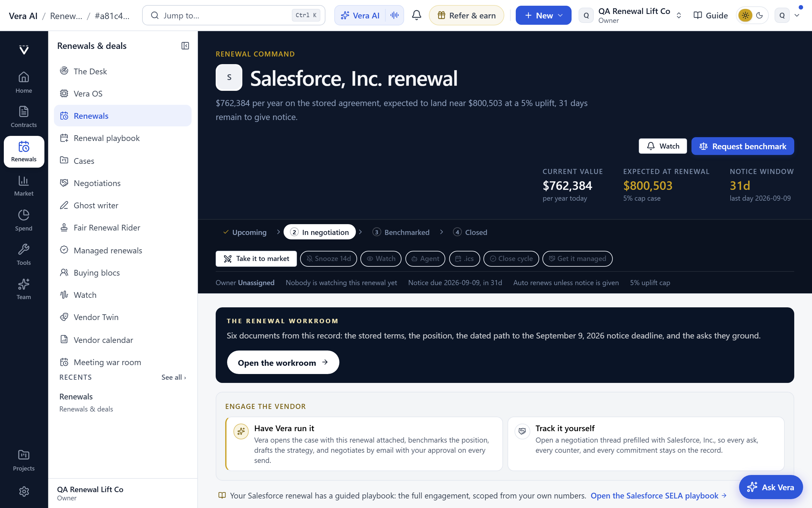
Task: Open the Vera AI assistant button
Action: tap(360, 15)
